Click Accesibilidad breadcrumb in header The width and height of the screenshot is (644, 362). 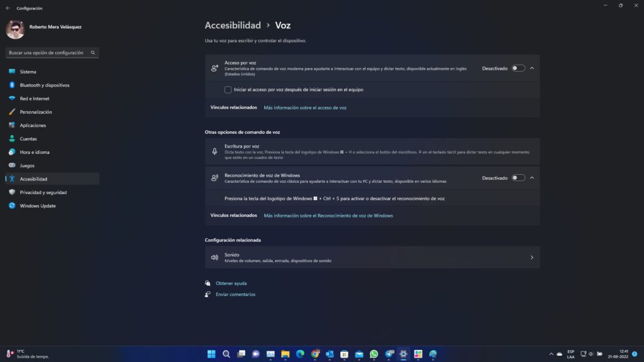pos(233,26)
